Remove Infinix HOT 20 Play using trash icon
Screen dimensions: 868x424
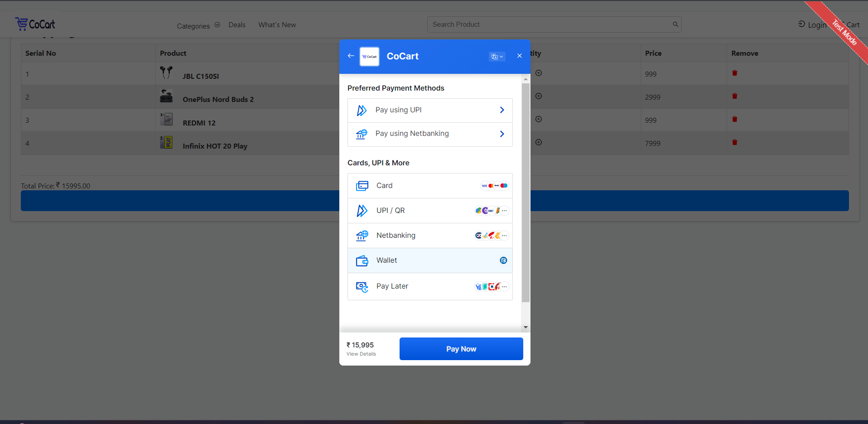735,142
